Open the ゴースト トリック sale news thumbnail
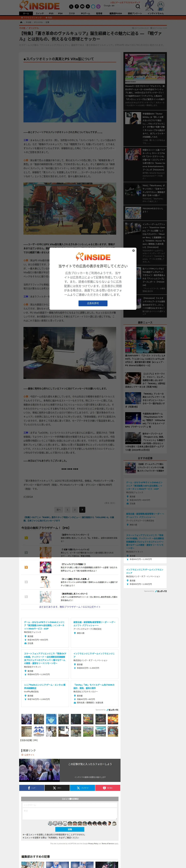Viewport: 186px width, 868px height. [145, 340]
